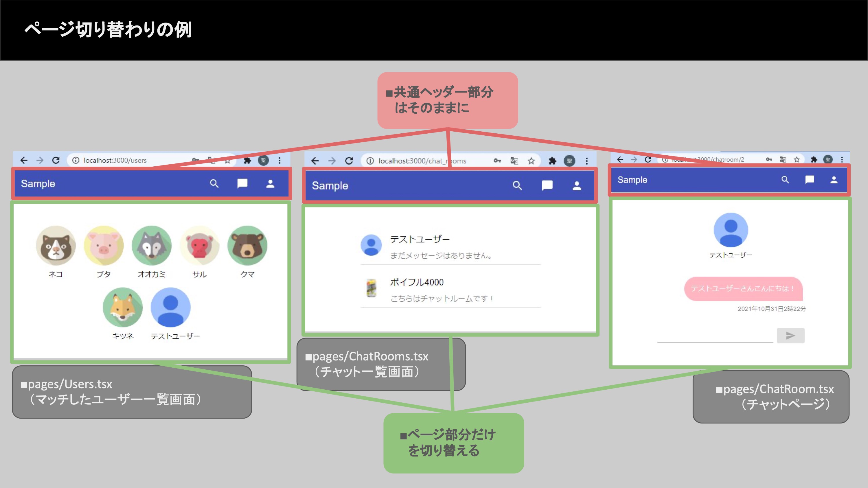Click search icon in users page header

pos(214,184)
